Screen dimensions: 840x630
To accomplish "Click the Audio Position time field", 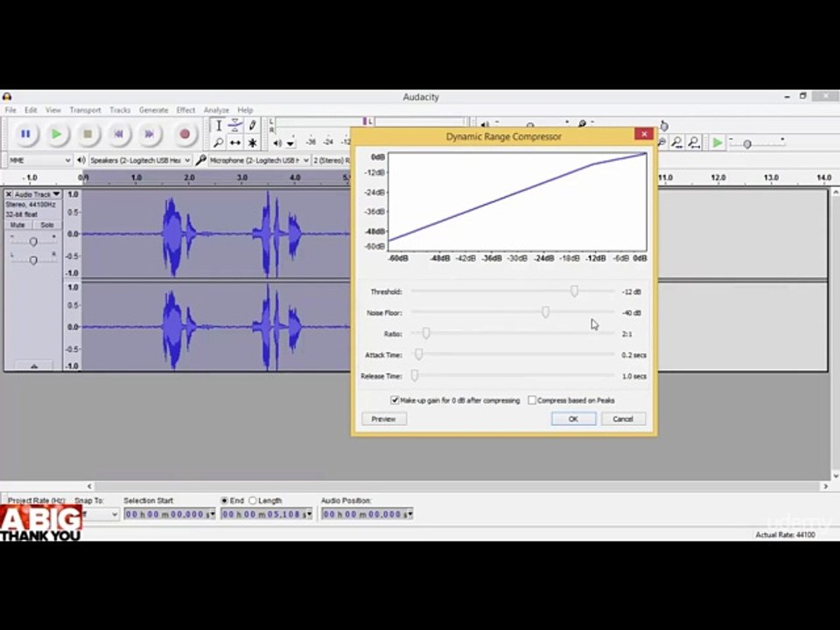I will click(x=367, y=514).
